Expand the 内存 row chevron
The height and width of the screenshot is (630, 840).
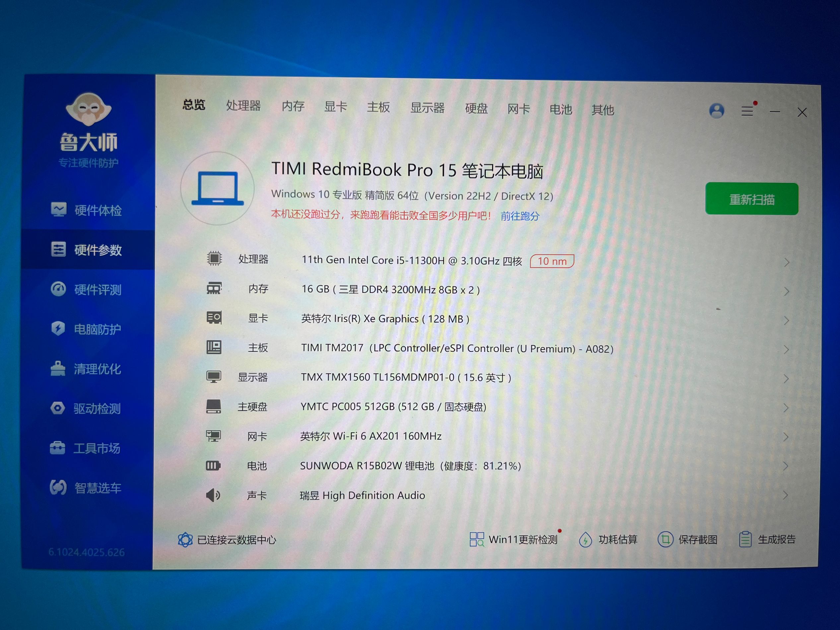point(787,291)
